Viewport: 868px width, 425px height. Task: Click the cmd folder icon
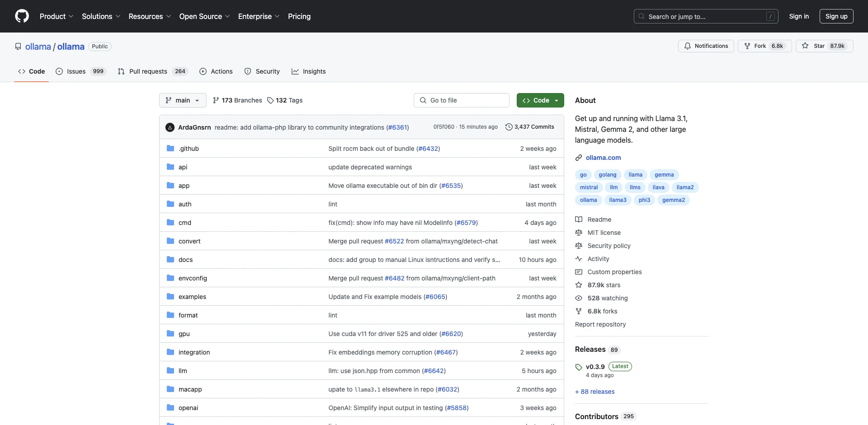(170, 223)
